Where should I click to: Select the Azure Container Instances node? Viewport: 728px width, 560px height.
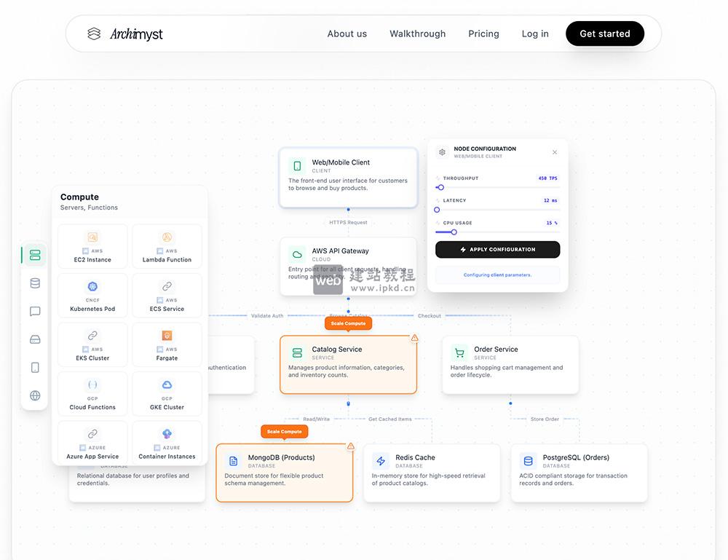click(x=167, y=442)
